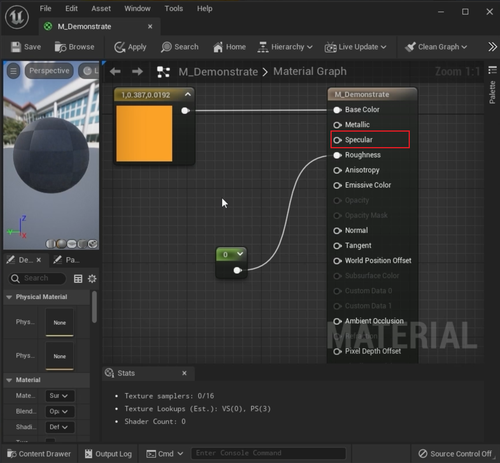Expand the toolbar overflow chevrons
Image resolution: width=500 pixels, height=463 pixels.
[492, 47]
